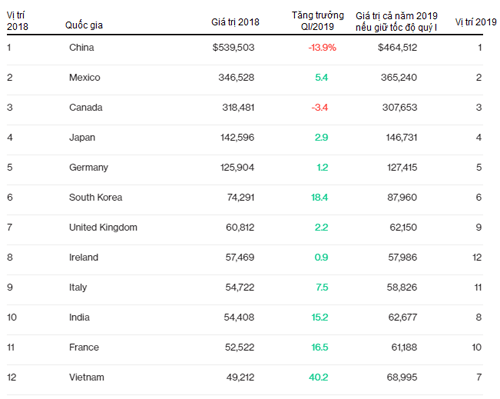This screenshot has height=399, width=500.
Task: Select the Canada row name
Action: click(x=86, y=107)
